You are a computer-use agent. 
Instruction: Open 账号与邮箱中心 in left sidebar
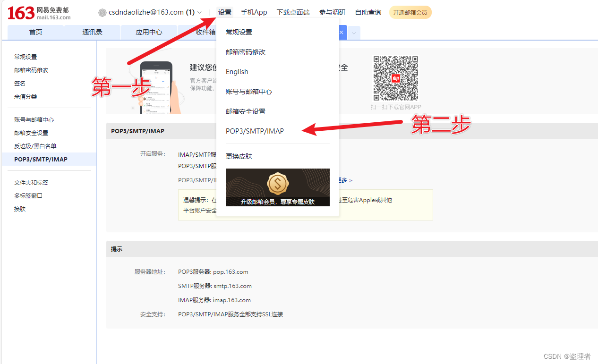pyautogui.click(x=34, y=119)
